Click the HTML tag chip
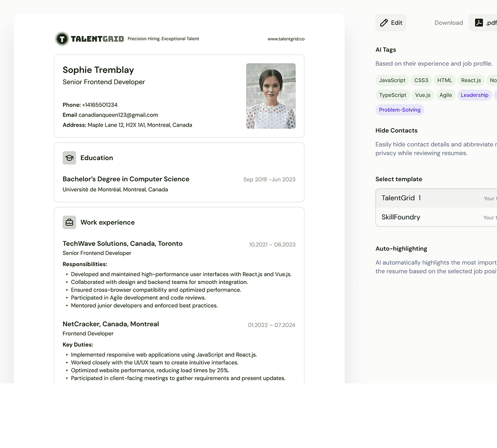 coord(445,80)
